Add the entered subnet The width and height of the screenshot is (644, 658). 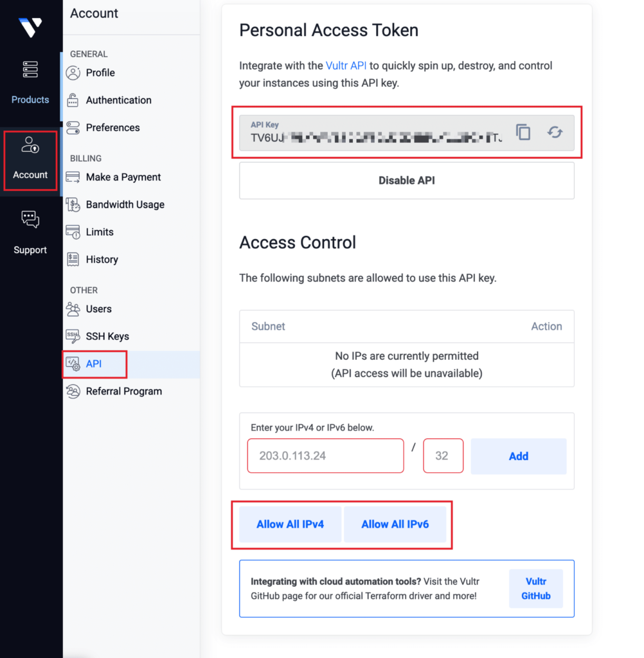pos(518,456)
